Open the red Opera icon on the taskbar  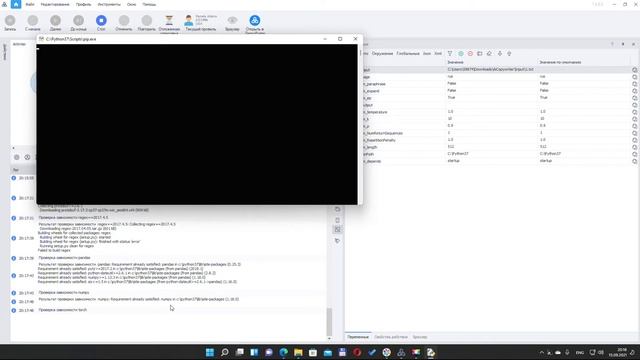(x=357, y=352)
